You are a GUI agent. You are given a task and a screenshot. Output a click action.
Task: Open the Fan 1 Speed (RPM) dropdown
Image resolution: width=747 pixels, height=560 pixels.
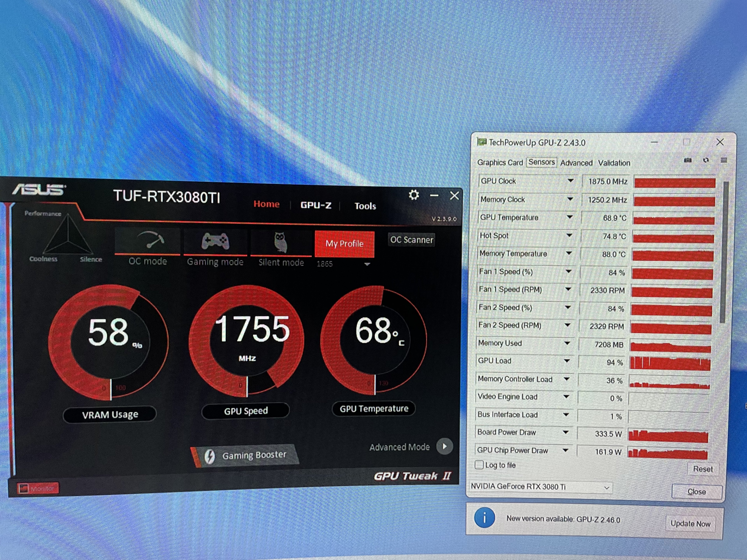(568, 289)
